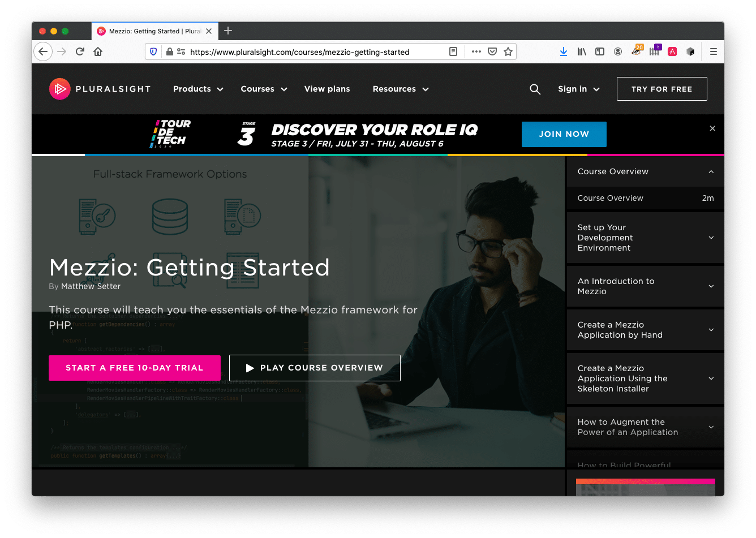Click TRY FOR FREE button
This screenshot has height=538, width=756.
pos(661,89)
